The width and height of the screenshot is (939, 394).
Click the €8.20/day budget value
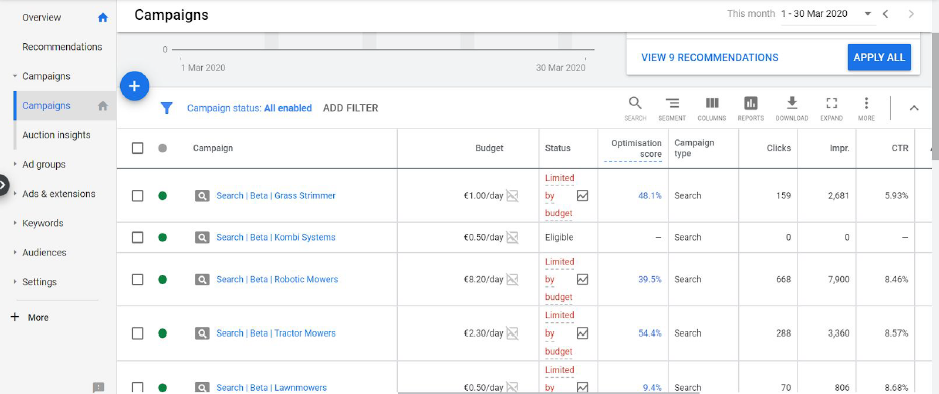pyautogui.click(x=483, y=280)
